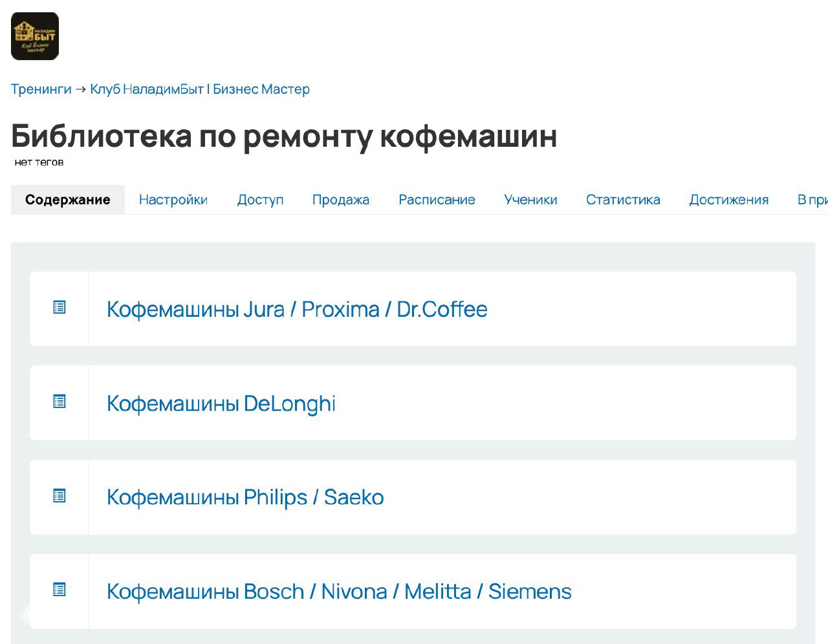Click list icon beside Кофемашины Jura row
The width and height of the screenshot is (828, 644).
click(x=60, y=307)
